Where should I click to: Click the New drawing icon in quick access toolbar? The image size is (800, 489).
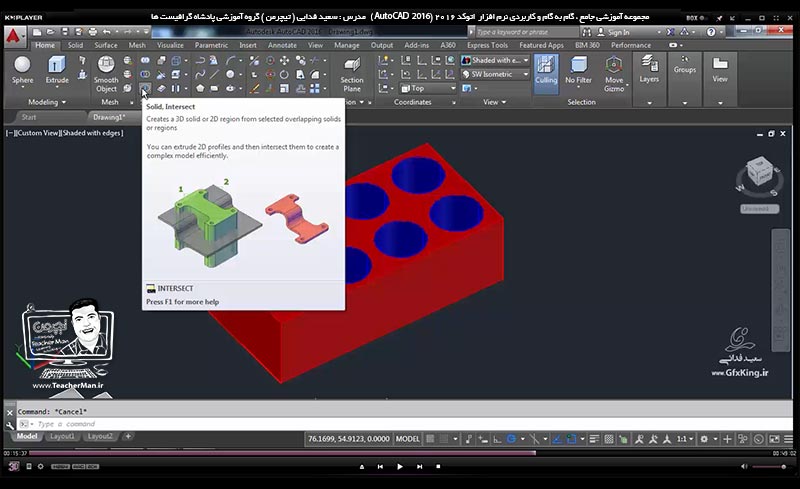tap(37, 32)
